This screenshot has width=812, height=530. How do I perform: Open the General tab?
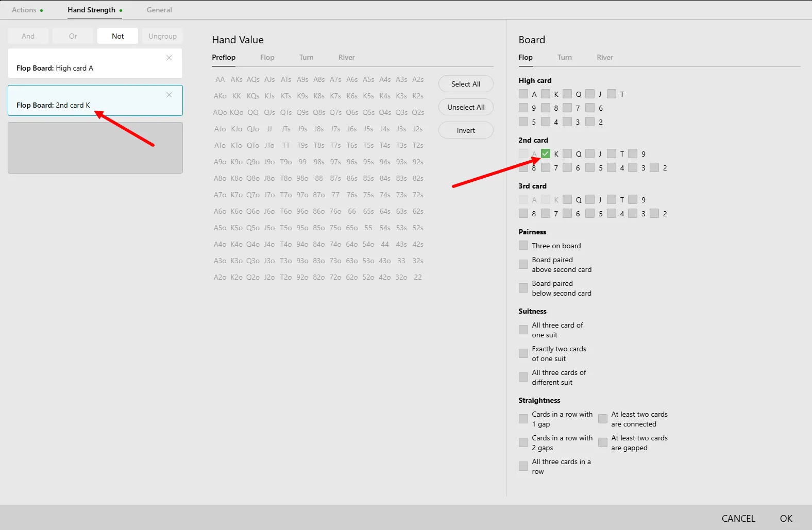tap(159, 10)
